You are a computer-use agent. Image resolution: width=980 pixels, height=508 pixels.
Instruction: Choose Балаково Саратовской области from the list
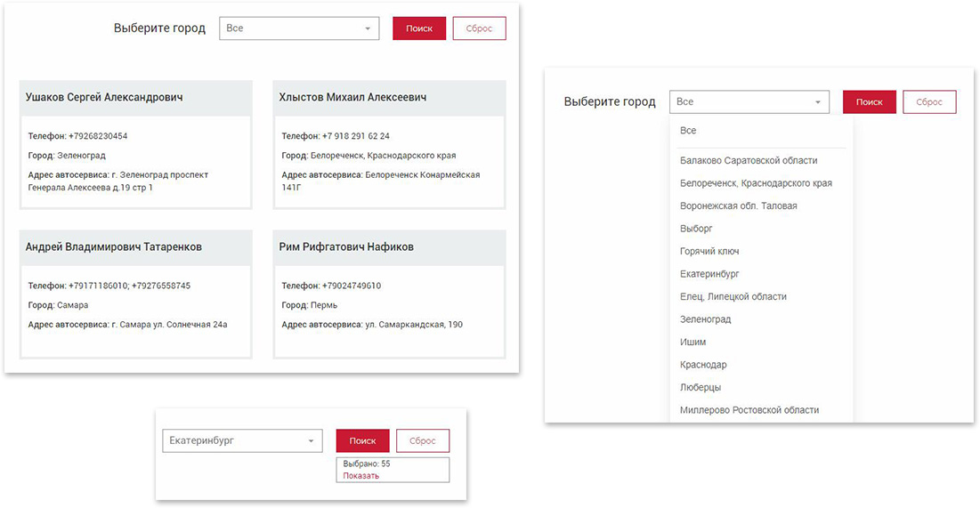748,161
